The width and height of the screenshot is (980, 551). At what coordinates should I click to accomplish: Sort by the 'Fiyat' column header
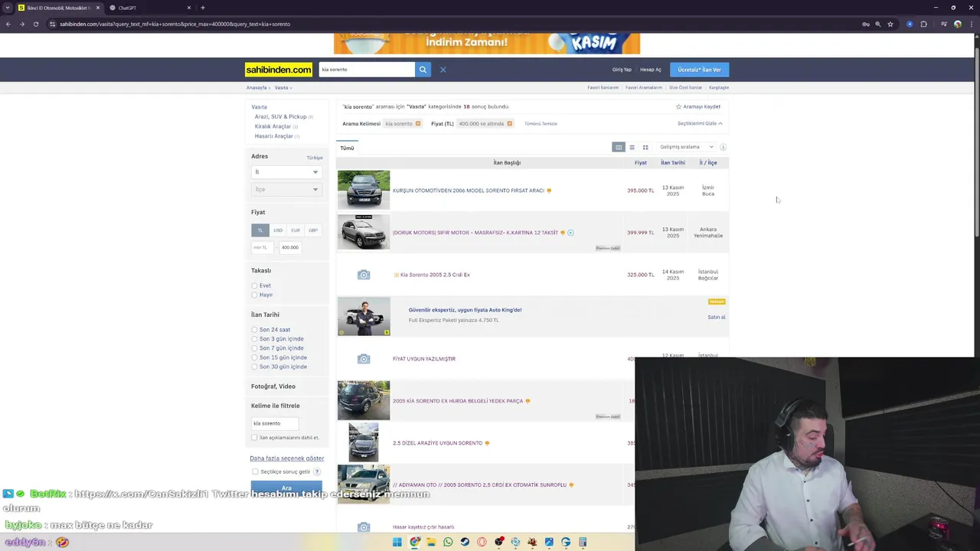tap(640, 163)
